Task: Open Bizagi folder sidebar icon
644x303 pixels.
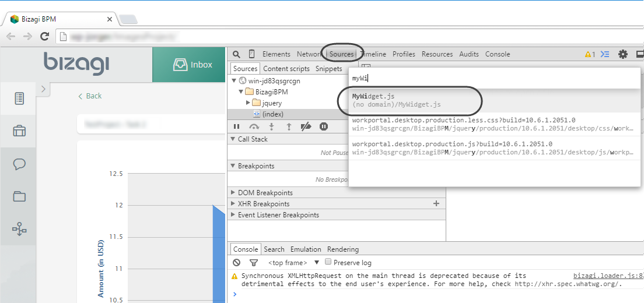Action: coord(19,196)
